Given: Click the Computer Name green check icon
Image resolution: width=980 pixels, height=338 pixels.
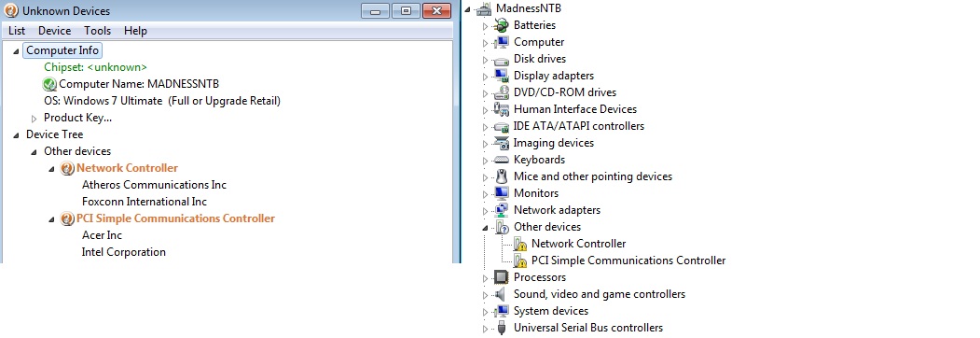Looking at the screenshot, I should [49, 84].
